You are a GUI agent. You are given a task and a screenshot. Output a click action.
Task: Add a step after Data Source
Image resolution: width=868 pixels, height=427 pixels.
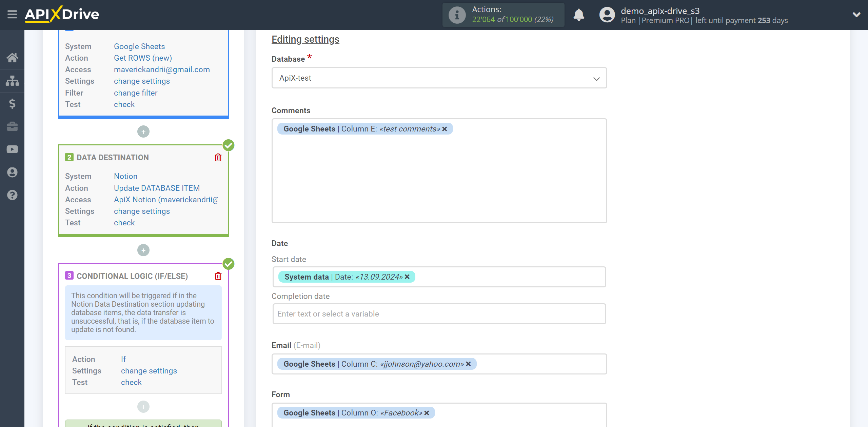pos(143,131)
